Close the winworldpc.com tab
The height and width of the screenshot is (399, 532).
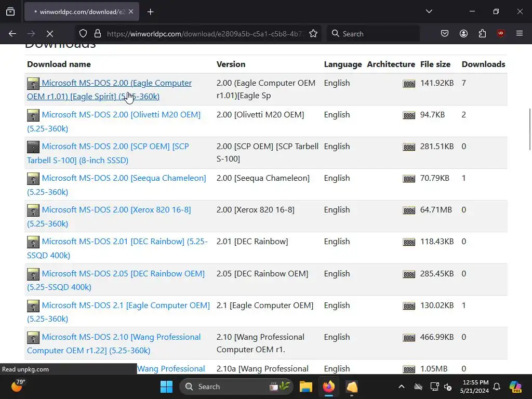[x=131, y=12]
